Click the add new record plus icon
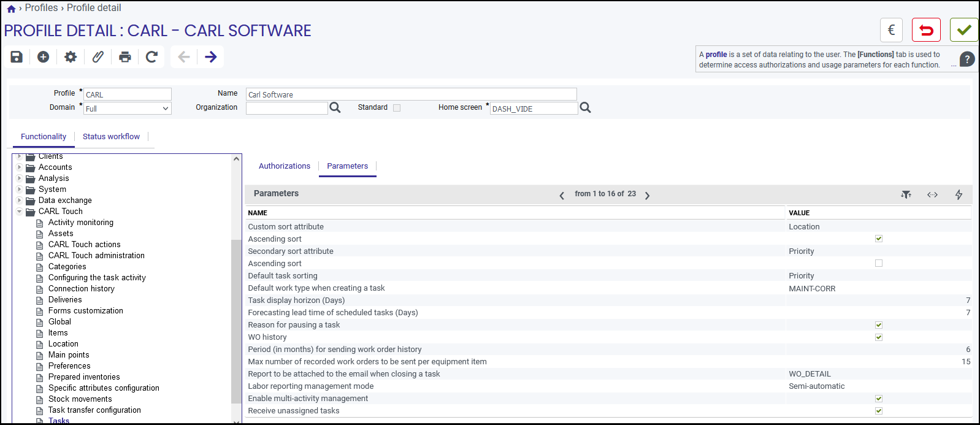 click(x=43, y=57)
